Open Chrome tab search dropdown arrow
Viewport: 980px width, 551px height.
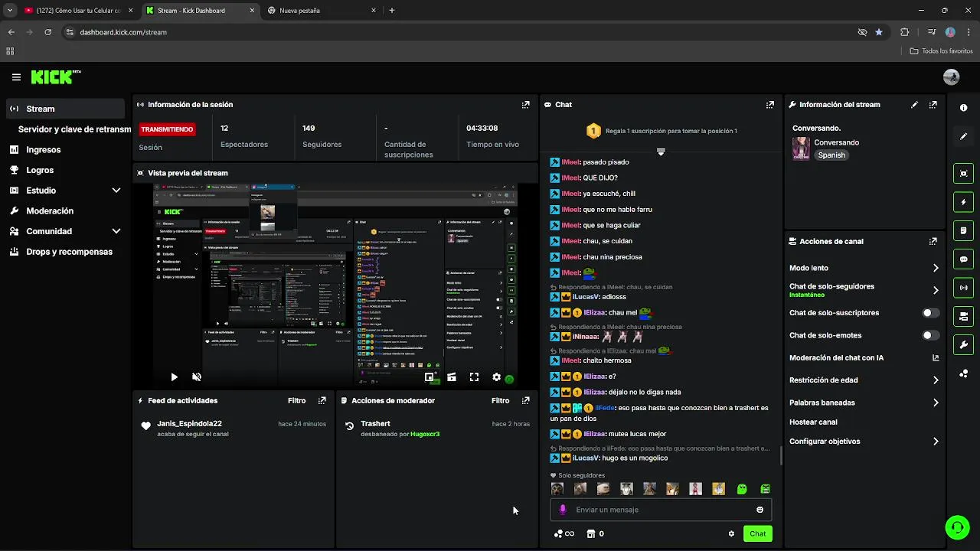(x=10, y=11)
